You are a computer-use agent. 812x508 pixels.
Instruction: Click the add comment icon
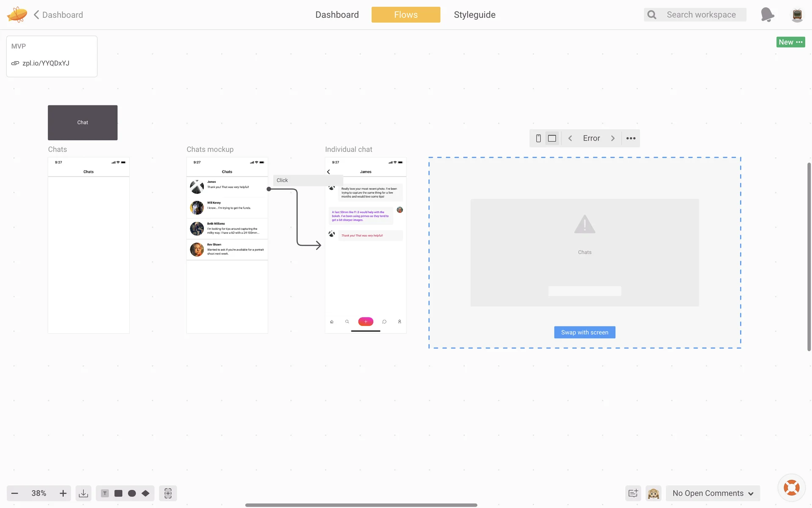pos(633,493)
